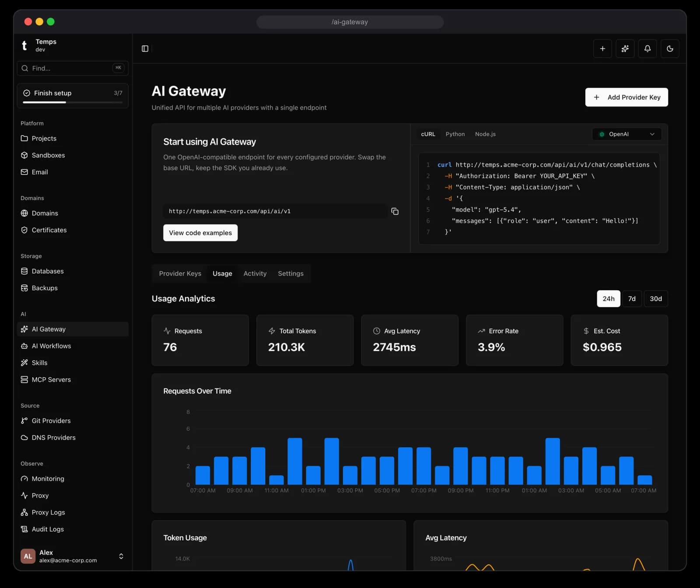Open Certificates page
Viewport: 700px width, 588px height.
pyautogui.click(x=73, y=230)
